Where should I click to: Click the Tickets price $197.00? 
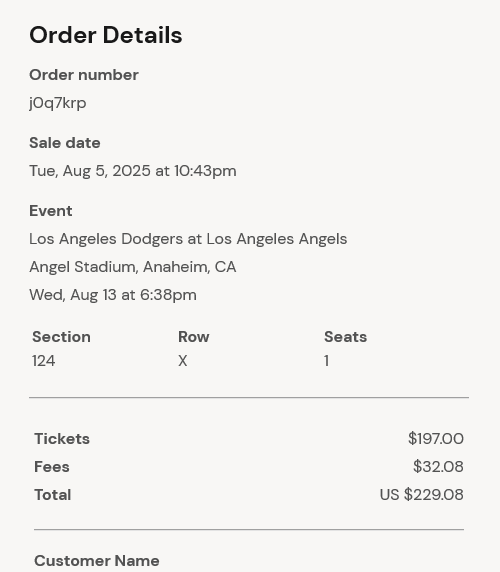pos(436,438)
